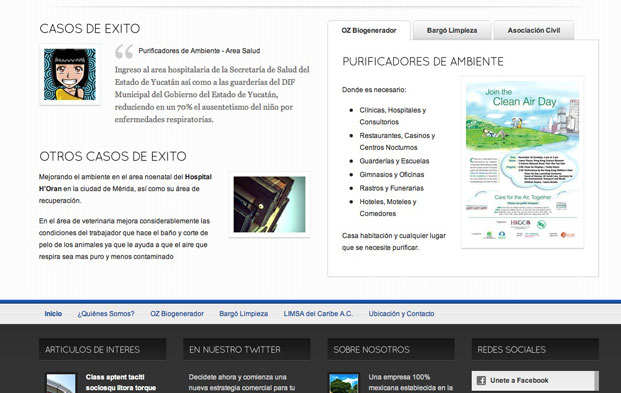Image resolution: width=621 pixels, height=393 pixels.
Task: Go to Inicio in footer navigation
Action: pyautogui.click(x=53, y=314)
